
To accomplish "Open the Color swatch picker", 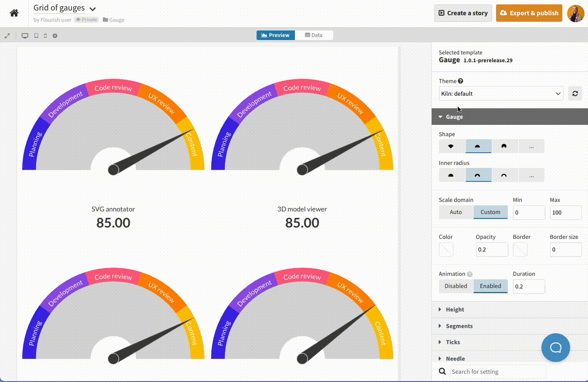I will pyautogui.click(x=446, y=249).
